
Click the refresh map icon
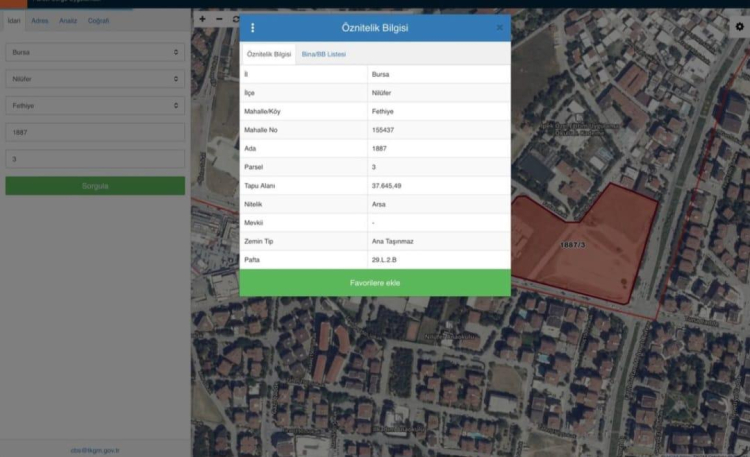tap(236, 19)
